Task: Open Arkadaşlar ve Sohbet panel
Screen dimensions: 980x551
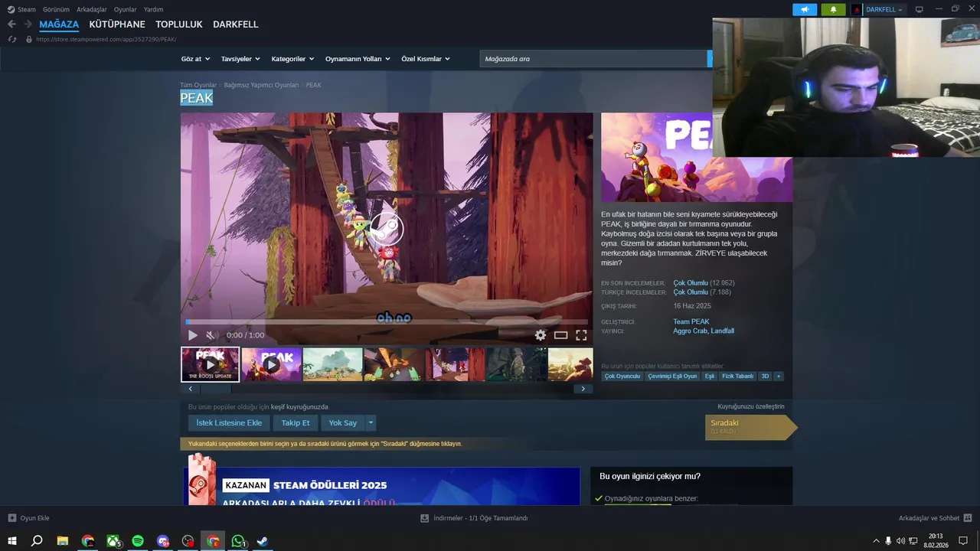Action: point(935,518)
